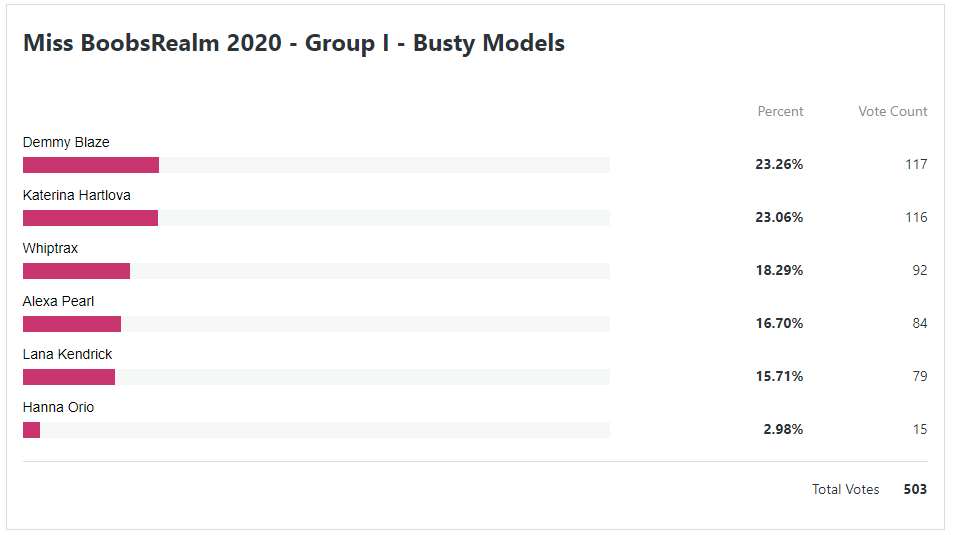
Task: Click the Demmy Blaze progress bar
Action: pos(316,165)
